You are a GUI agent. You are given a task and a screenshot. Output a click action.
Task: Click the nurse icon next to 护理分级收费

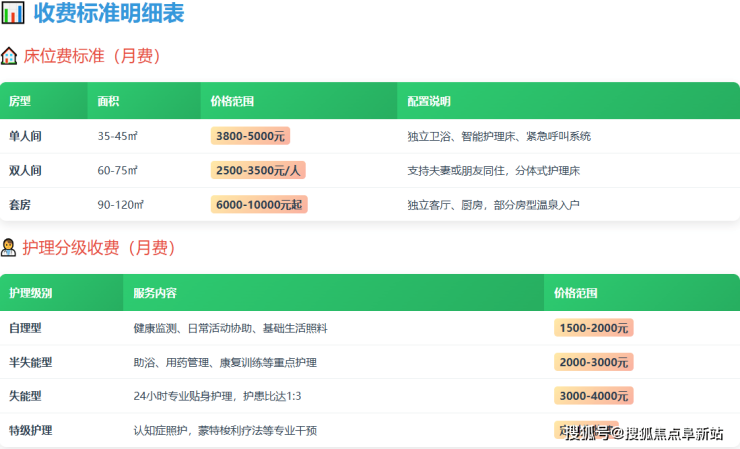(x=9, y=247)
